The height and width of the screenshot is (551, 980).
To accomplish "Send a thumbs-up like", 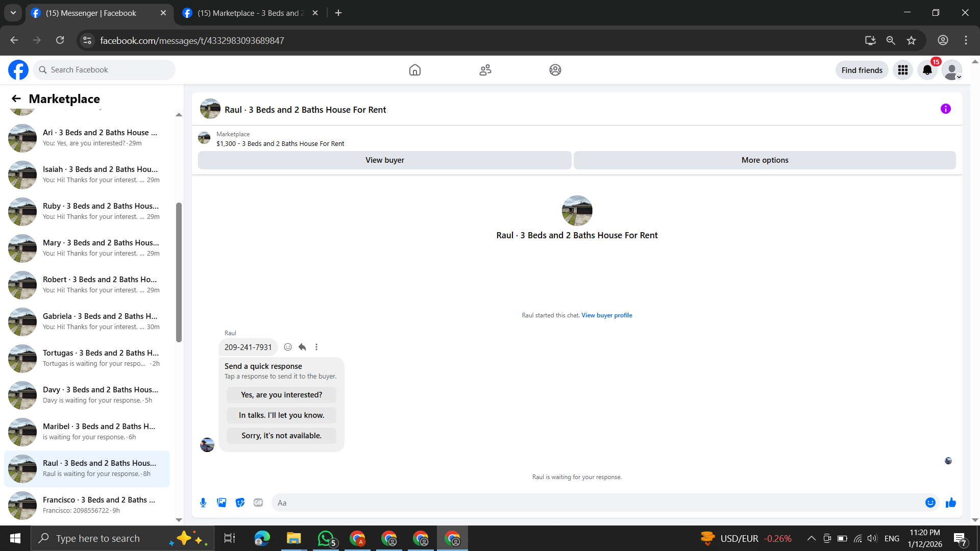I will click(950, 503).
